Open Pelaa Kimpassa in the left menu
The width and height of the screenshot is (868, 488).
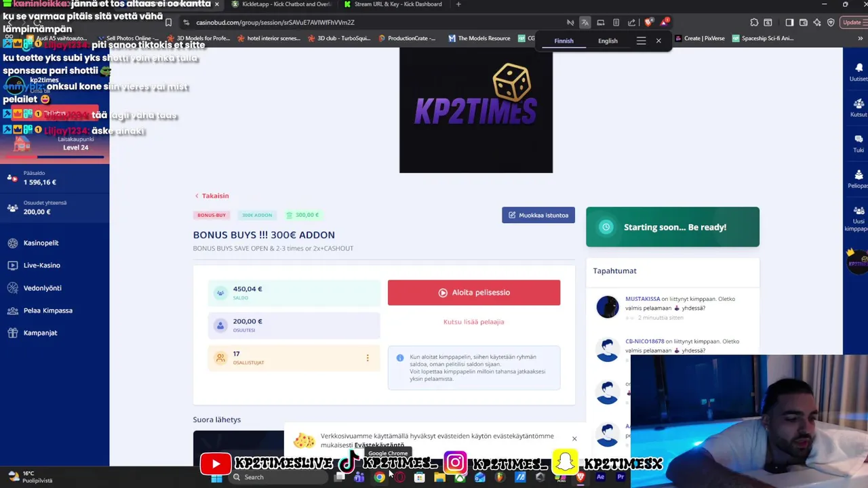tap(47, 310)
